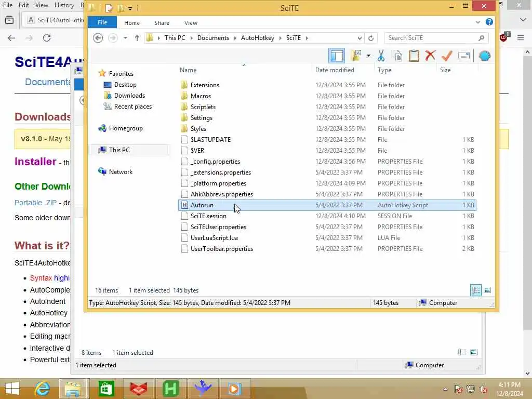Click the email envelope toolbar icon
The height and width of the screenshot is (399, 532).
coord(463,56)
